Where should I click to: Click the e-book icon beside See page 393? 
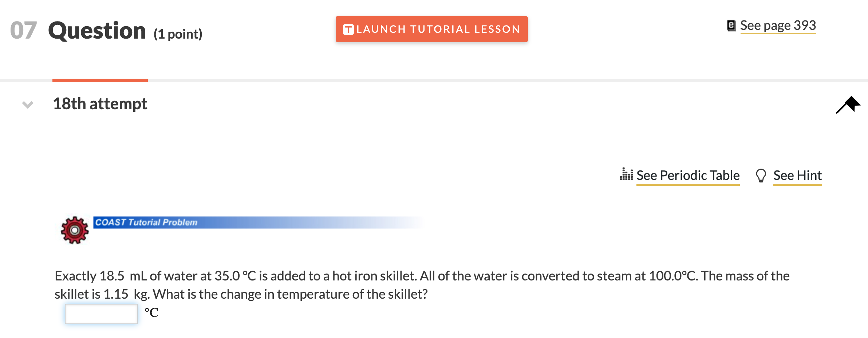point(731,25)
